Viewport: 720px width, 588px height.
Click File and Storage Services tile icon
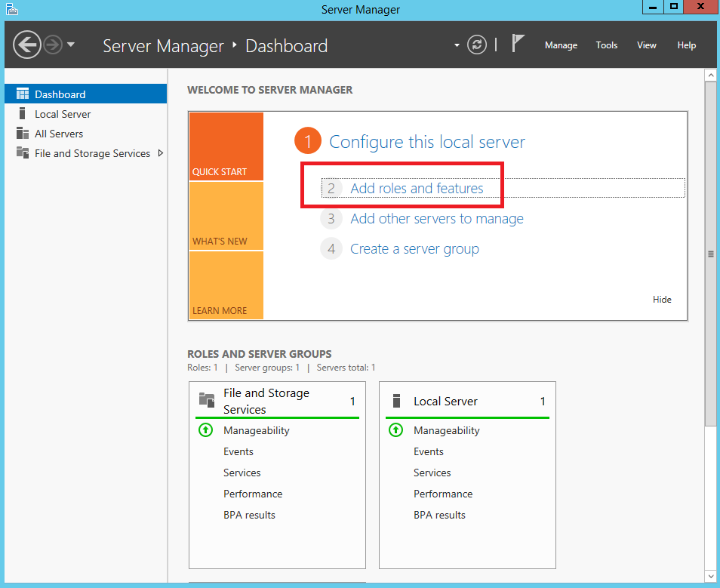tap(207, 400)
